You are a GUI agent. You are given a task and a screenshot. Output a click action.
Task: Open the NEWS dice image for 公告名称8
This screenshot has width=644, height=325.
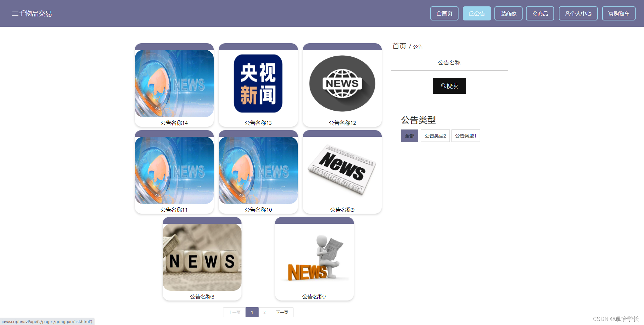[202, 257]
